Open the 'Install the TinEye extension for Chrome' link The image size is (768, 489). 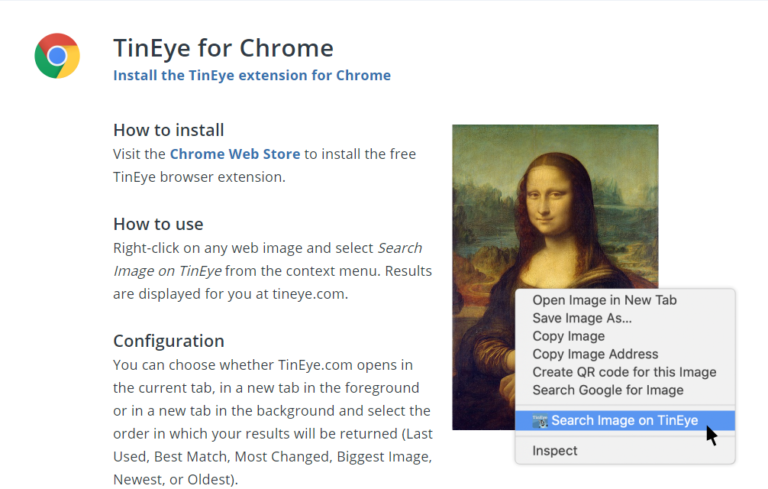click(x=252, y=75)
